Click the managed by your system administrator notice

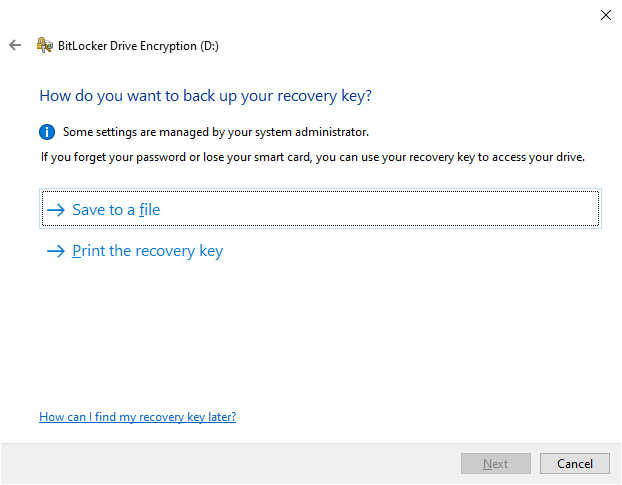coord(216,132)
